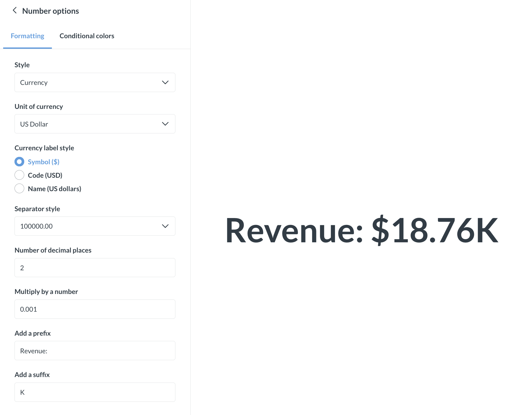
Task: Expand the 100000.00 separator style dropdown
Action: (90, 226)
